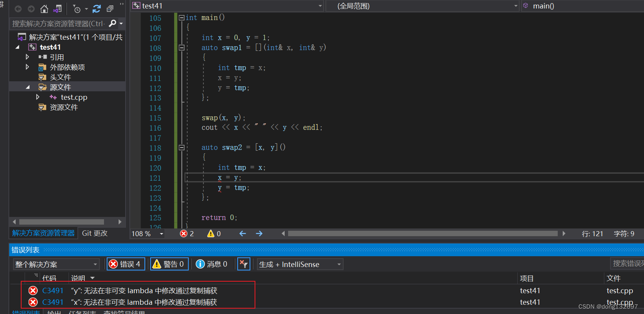Navigate to previous issue with left arrow
The image size is (644, 314).
point(243,233)
